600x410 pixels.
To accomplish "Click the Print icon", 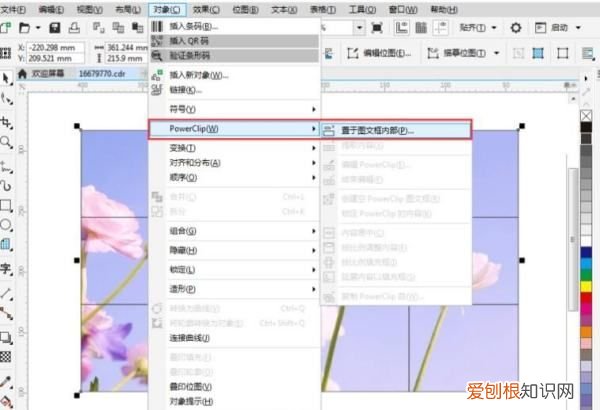I will [74, 28].
